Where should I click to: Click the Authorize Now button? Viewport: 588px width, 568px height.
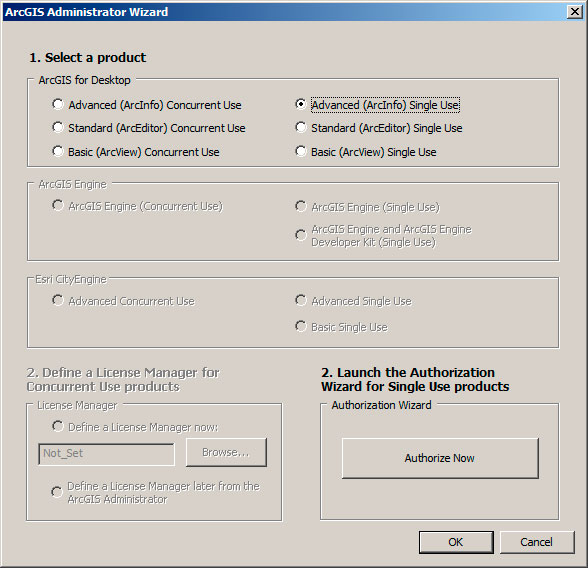(x=440, y=458)
